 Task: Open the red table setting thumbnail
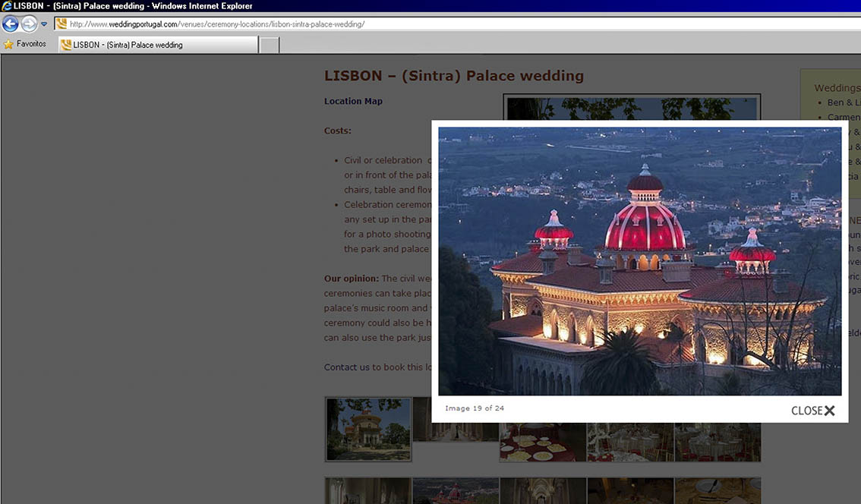pyautogui.click(x=543, y=442)
